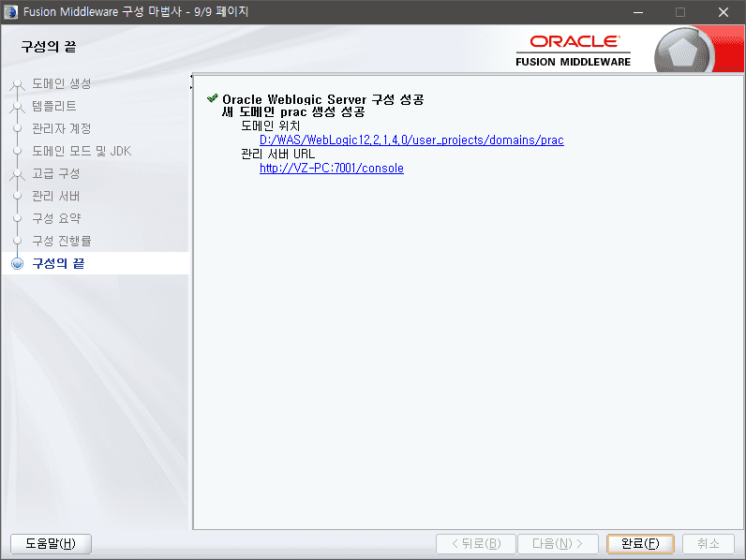Click the 완료(F) finish button
This screenshot has width=746, height=560.
coord(640,543)
